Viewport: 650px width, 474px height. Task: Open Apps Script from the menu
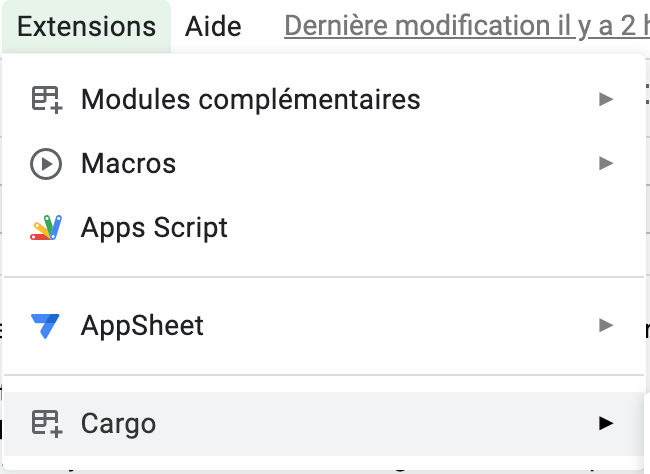154,228
